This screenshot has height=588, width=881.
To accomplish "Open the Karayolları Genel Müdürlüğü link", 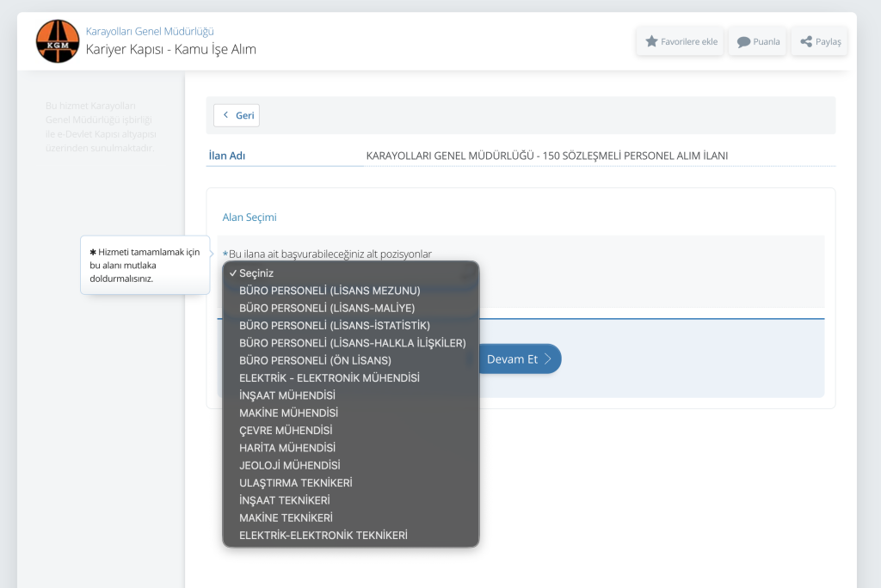I will tap(150, 32).
